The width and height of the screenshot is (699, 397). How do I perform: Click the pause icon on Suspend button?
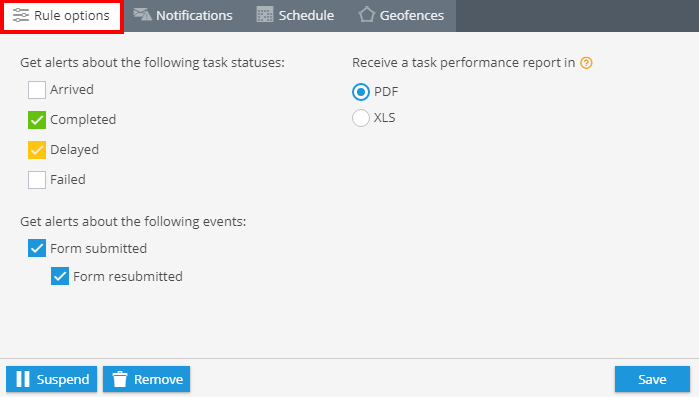23,379
